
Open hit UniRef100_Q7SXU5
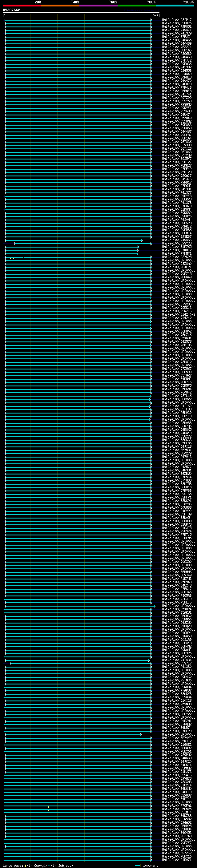[x=177, y=304]
